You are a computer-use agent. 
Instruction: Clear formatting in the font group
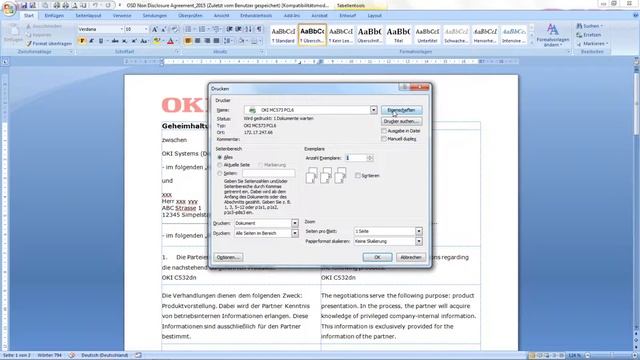point(175,29)
